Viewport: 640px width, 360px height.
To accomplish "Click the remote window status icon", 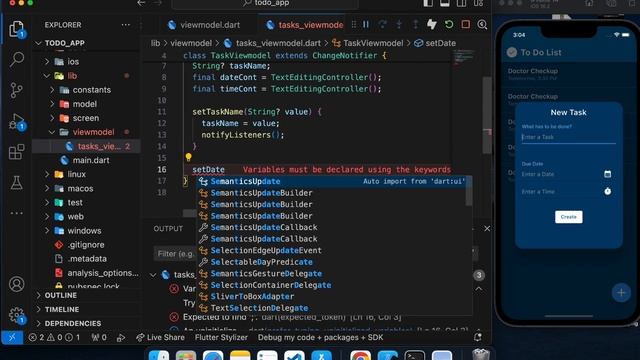I will [x=12, y=337].
